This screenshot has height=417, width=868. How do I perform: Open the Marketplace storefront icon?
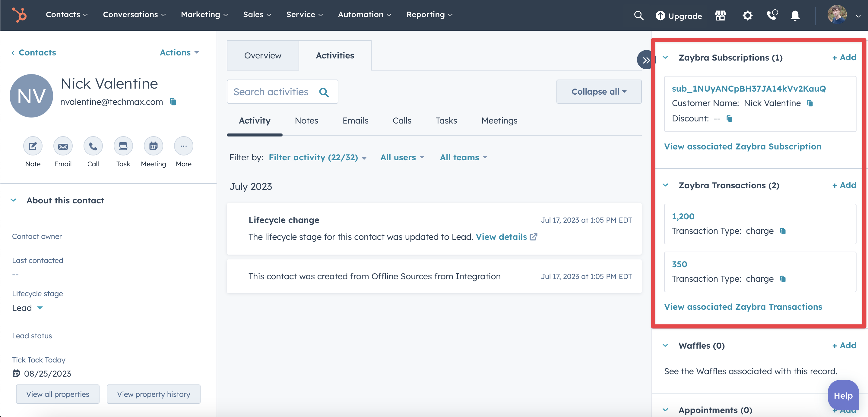click(721, 15)
